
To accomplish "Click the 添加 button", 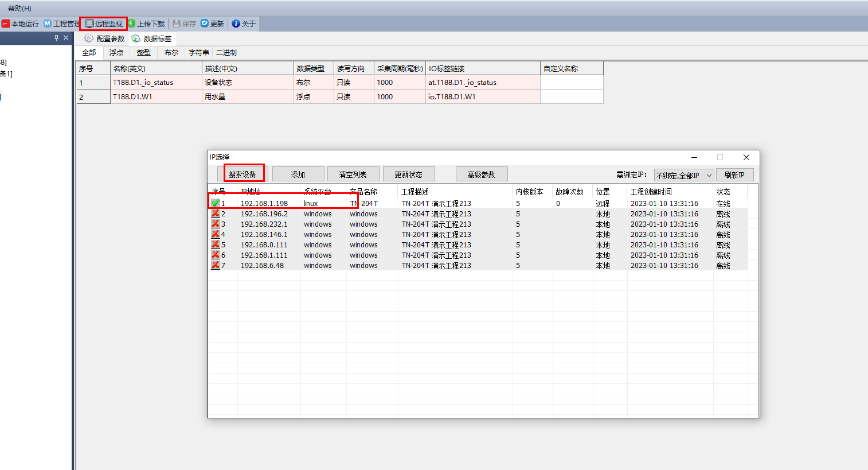I will pyautogui.click(x=298, y=174).
